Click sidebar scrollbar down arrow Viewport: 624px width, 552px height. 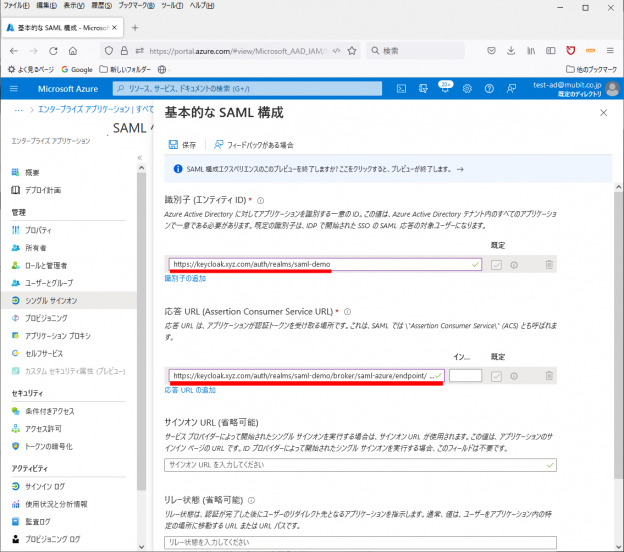point(141,546)
